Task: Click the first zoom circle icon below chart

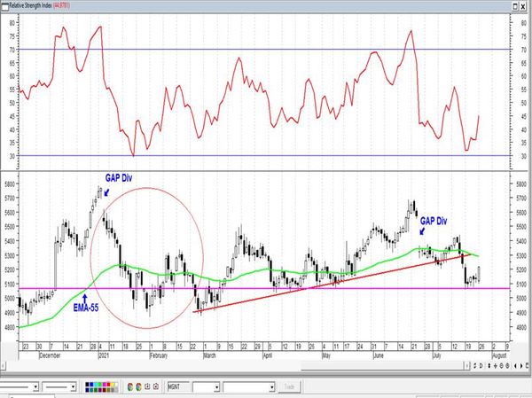Action: pyautogui.click(x=502, y=366)
